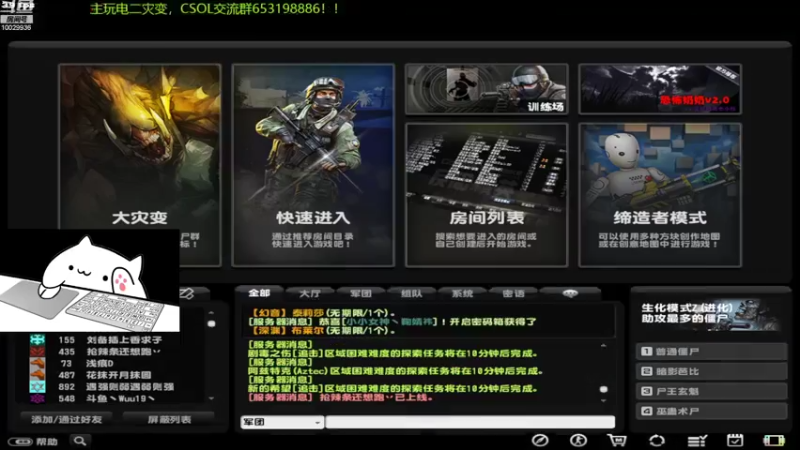Image resolution: width=800 pixels, height=450 pixels.
Task: Click the red 抢辣条还想跑 已上线 message
Action: (x=341, y=397)
